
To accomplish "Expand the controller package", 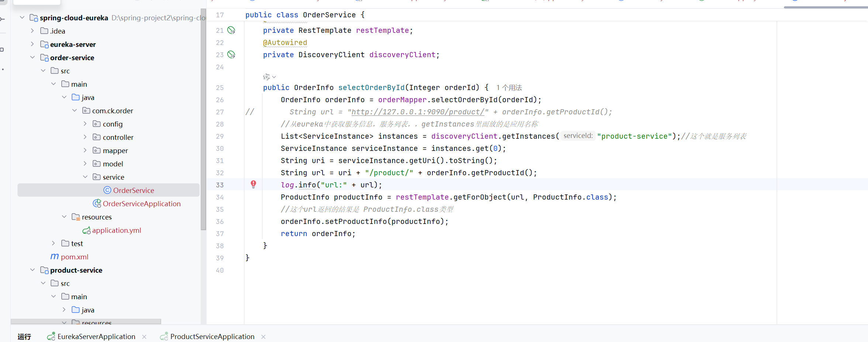I will click(x=85, y=137).
